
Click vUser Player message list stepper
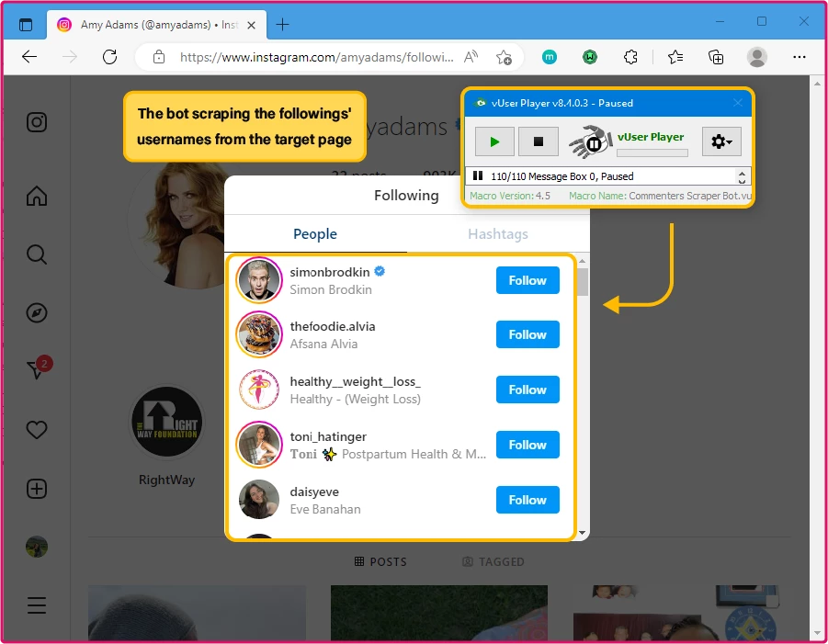[742, 176]
